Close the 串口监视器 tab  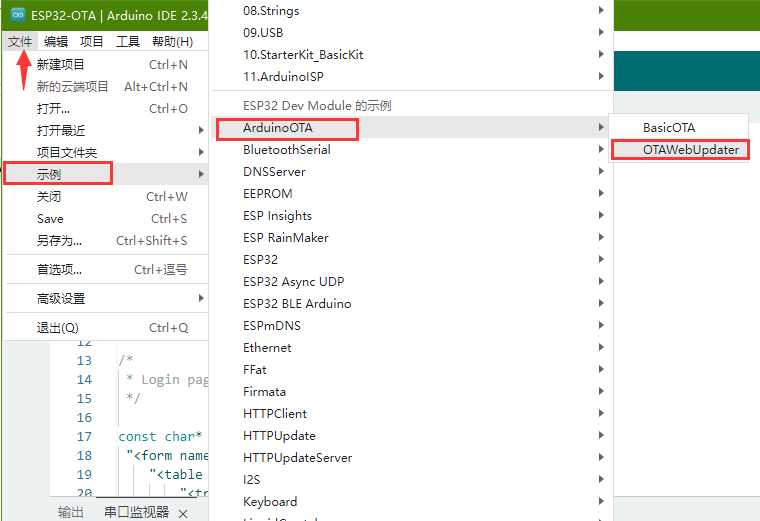pyautogui.click(x=183, y=514)
